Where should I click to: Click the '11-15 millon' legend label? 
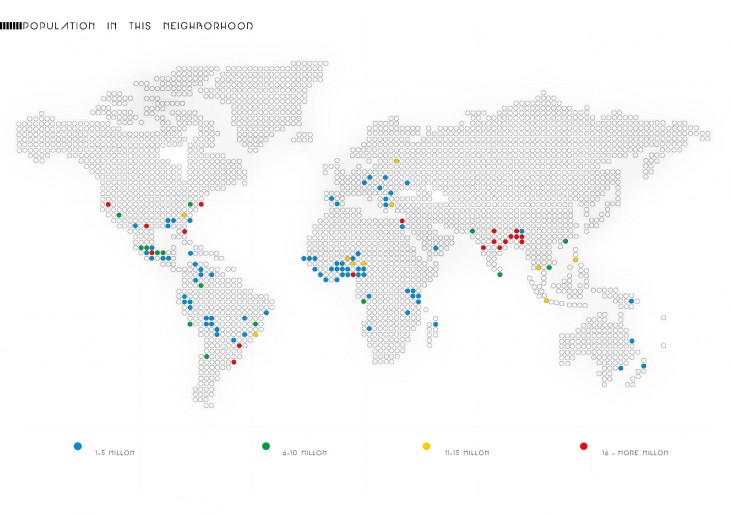point(467,453)
